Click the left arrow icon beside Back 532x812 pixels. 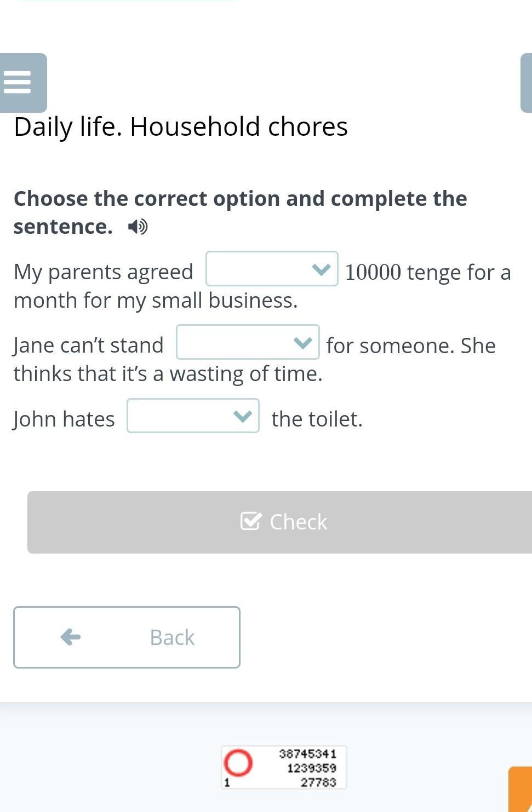coord(71,637)
